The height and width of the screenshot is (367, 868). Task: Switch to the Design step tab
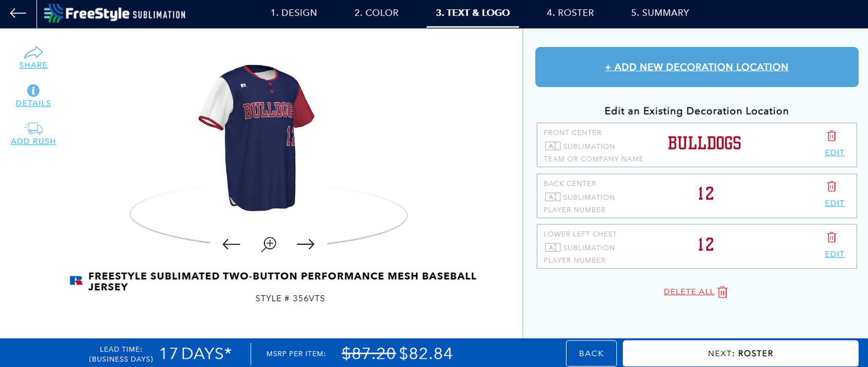pos(294,13)
